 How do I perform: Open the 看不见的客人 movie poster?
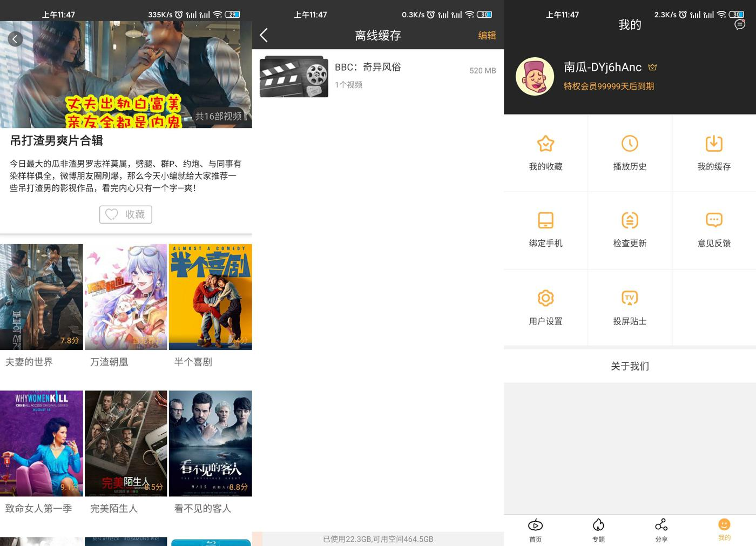(x=210, y=443)
